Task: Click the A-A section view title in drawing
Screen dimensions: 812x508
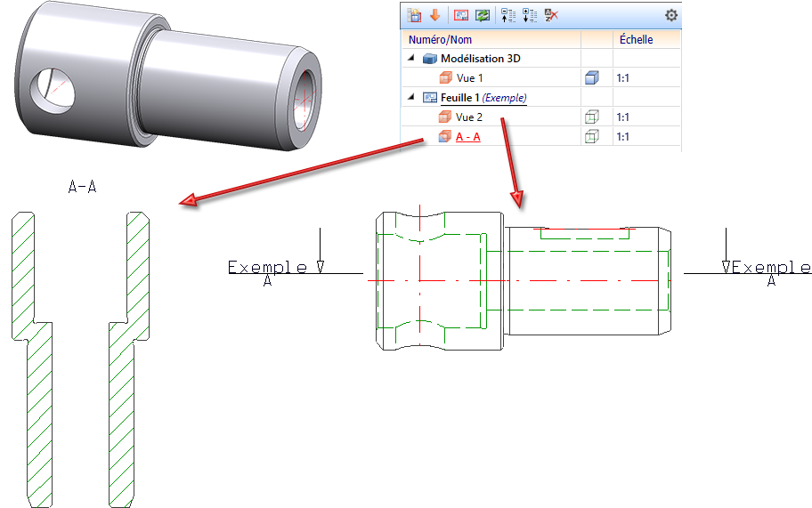Action: [x=82, y=186]
